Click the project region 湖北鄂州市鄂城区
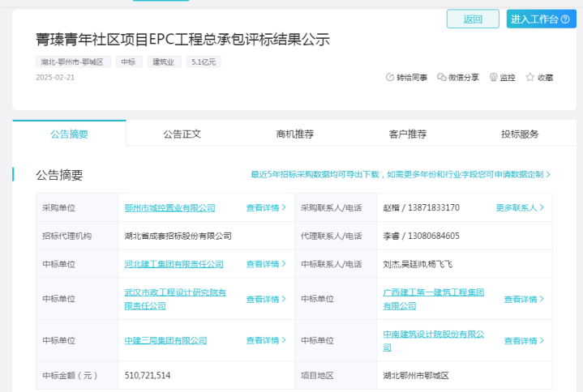Screen dimensions: 583x392 point(416,375)
